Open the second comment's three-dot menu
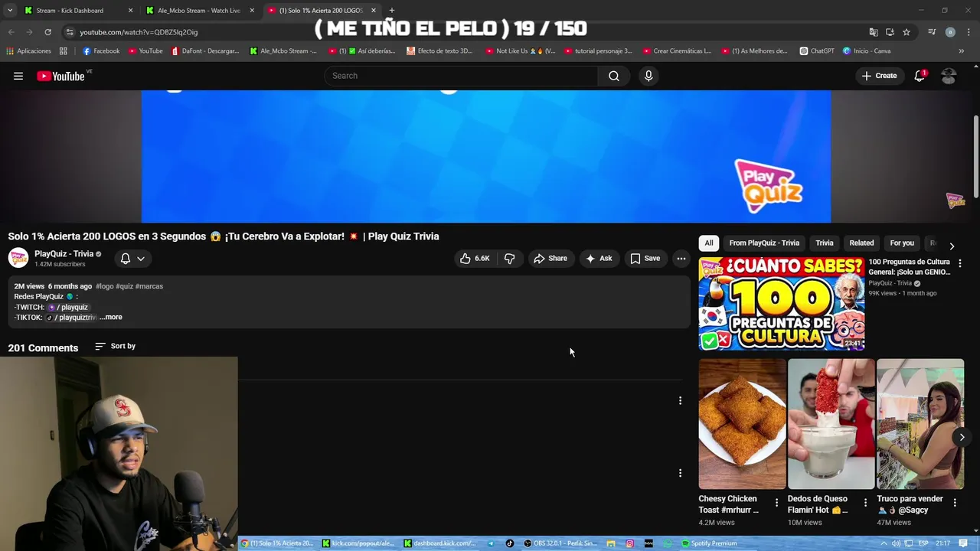Viewport: 980px width, 551px height. [x=680, y=473]
